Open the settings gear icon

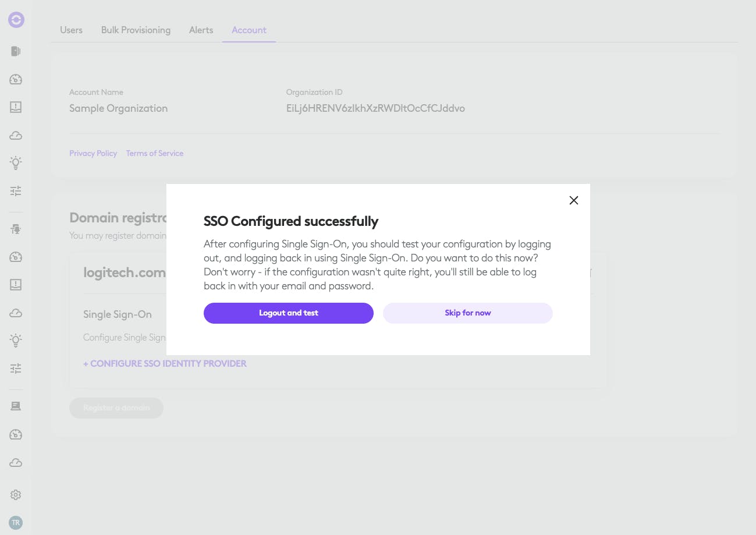[16, 495]
